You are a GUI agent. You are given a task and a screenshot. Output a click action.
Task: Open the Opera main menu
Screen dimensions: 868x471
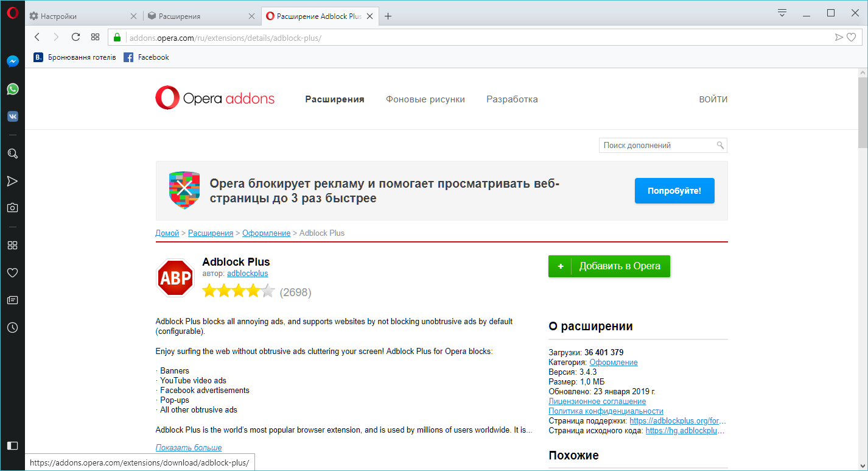(12, 13)
